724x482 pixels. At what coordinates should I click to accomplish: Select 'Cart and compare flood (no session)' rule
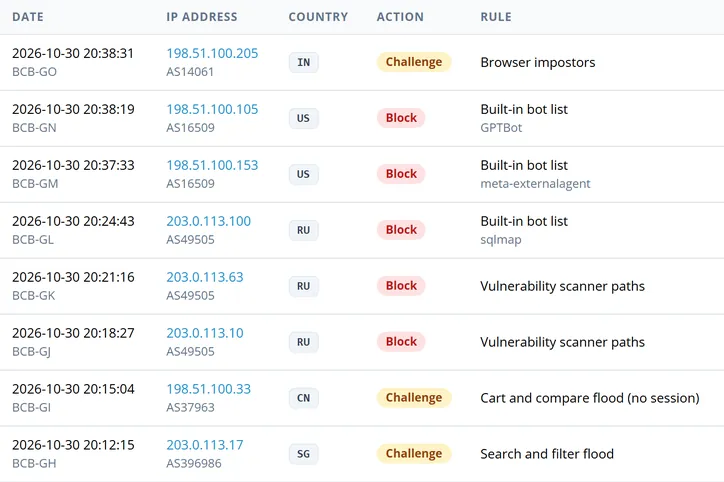click(590, 398)
